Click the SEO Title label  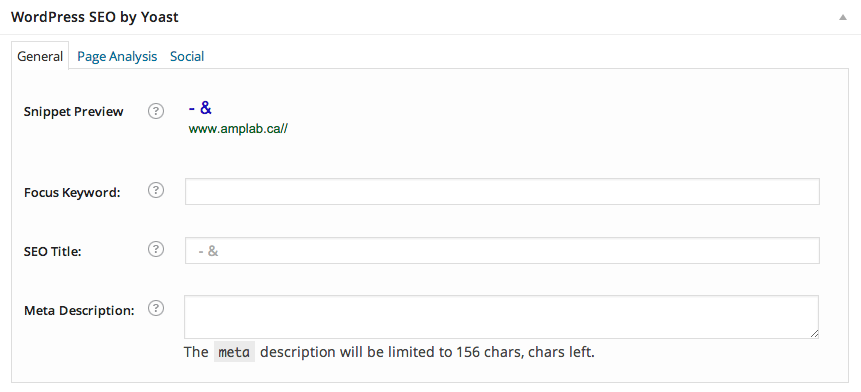tap(53, 251)
